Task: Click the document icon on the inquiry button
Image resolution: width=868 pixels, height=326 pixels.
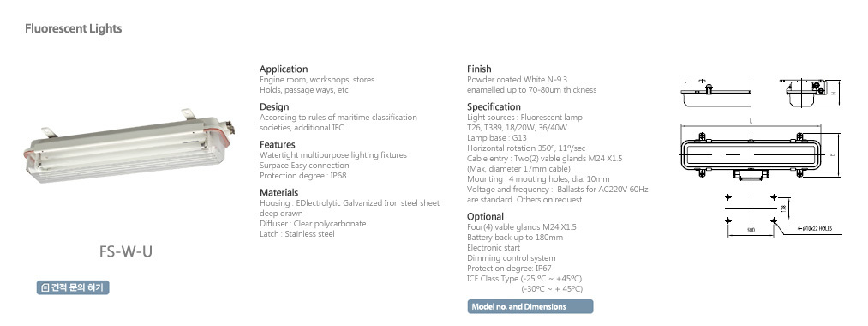Action: 45,287
